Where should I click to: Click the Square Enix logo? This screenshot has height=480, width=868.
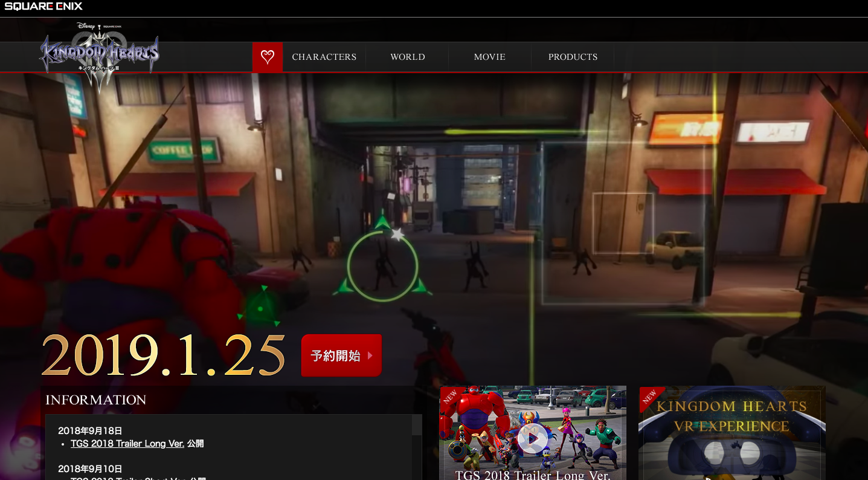point(43,7)
